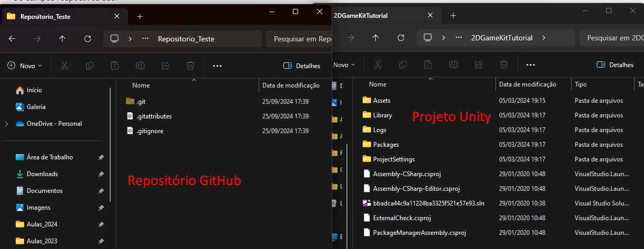The image size is (644, 249).
Task: Click Paste icon in Repositorio_Teste window toolbar
Action: [x=115, y=66]
